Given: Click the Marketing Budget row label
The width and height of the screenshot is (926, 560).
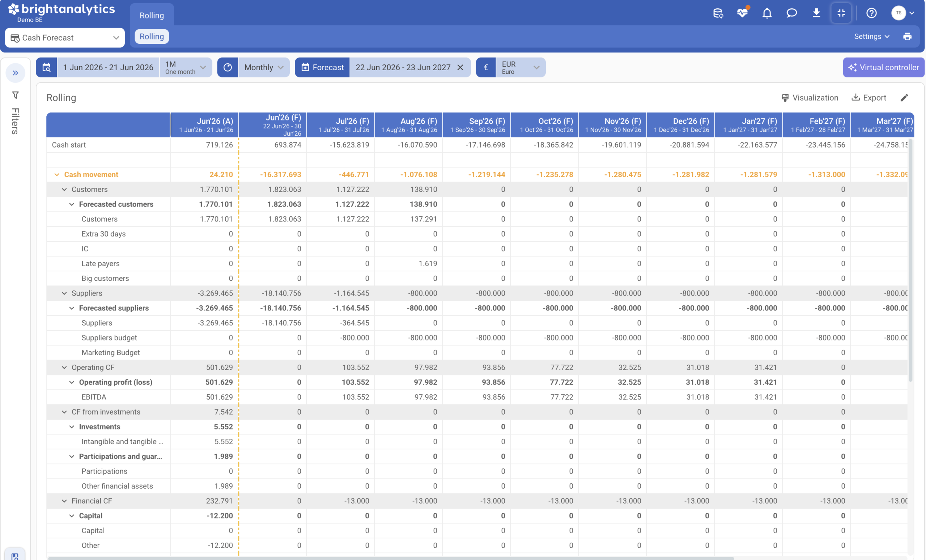Looking at the screenshot, I should click(110, 353).
